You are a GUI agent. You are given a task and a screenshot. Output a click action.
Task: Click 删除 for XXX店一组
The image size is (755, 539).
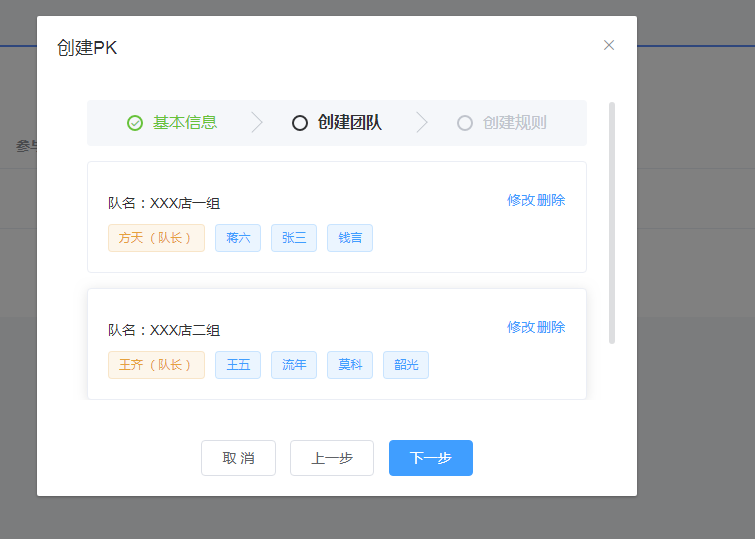[551, 200]
